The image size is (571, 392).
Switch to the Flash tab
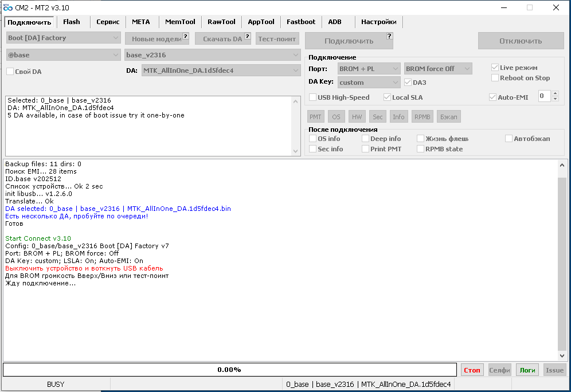(x=72, y=22)
